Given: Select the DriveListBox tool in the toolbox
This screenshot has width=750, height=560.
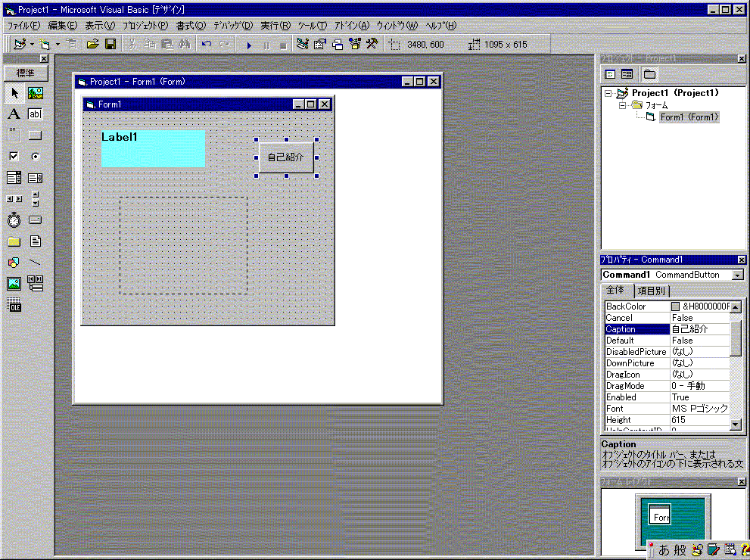Looking at the screenshot, I should [35, 220].
